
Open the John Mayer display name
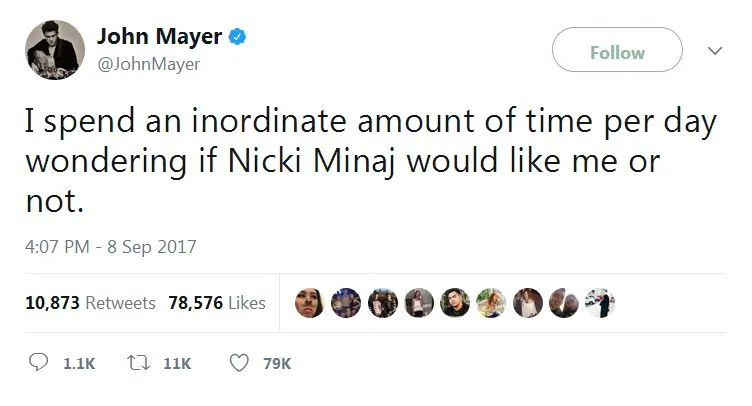click(x=159, y=36)
